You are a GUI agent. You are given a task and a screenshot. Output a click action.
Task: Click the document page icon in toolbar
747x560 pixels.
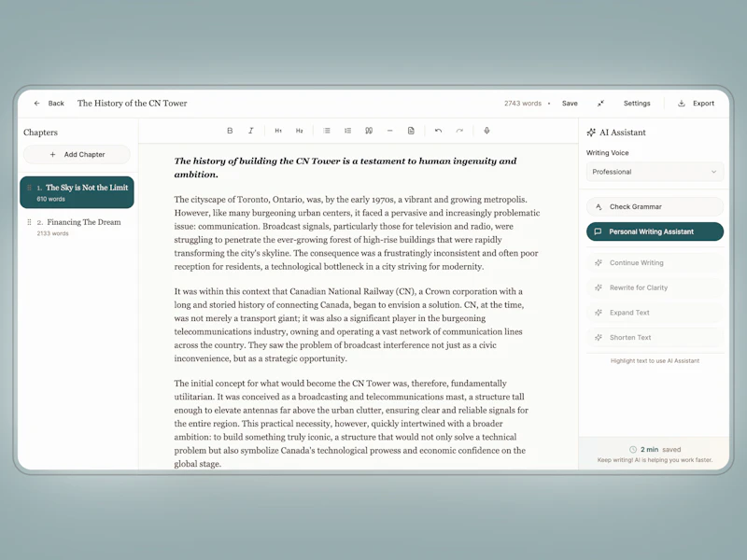[x=411, y=131]
